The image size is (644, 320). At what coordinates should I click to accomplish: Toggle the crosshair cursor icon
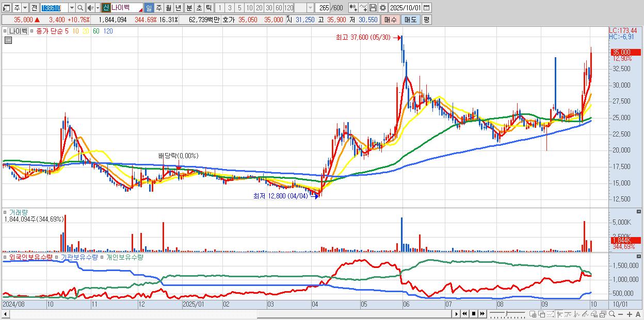pos(559,314)
